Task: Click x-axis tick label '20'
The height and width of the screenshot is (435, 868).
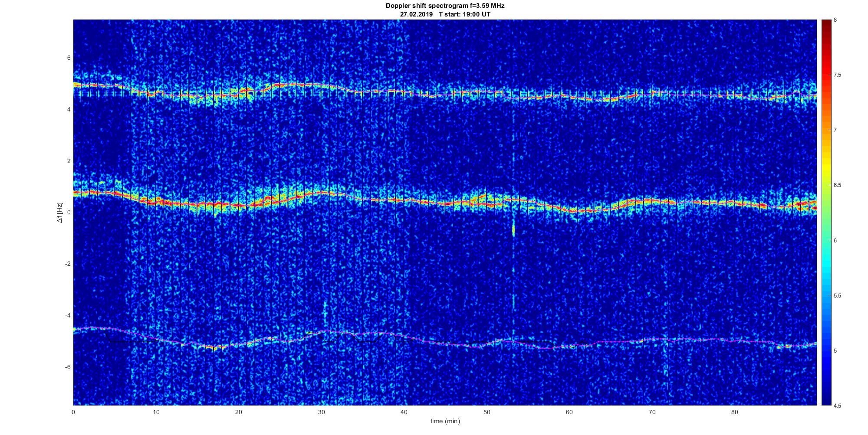Action: [239, 412]
